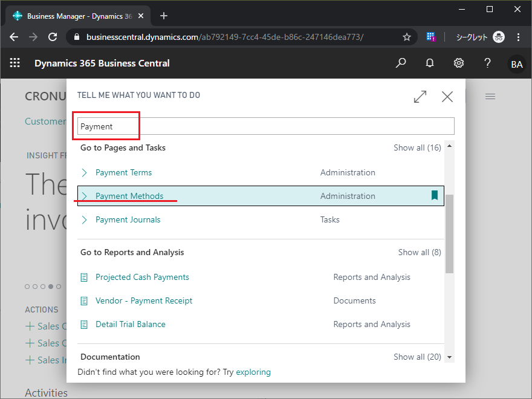Bookmark this page with the star icon

406,37
